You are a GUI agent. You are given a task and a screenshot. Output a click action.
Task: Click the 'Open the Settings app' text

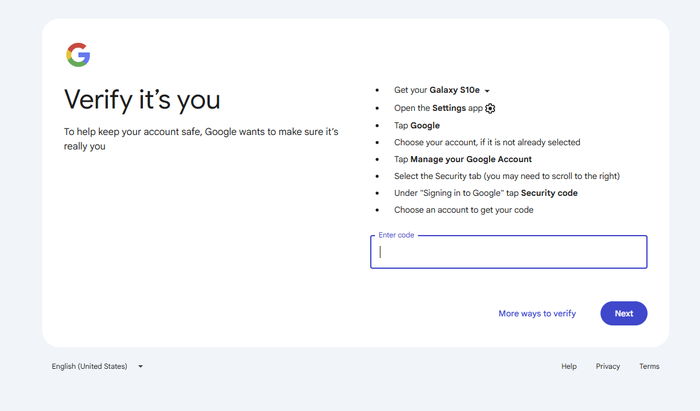tap(438, 108)
